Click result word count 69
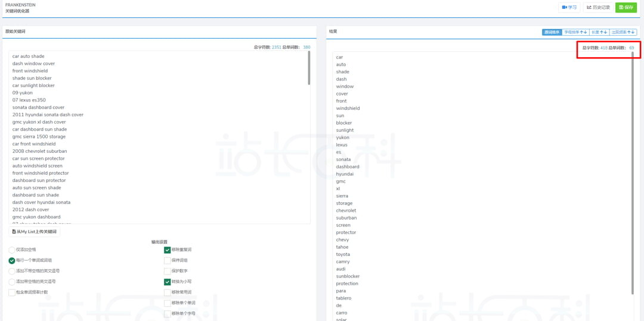 [x=631, y=48]
